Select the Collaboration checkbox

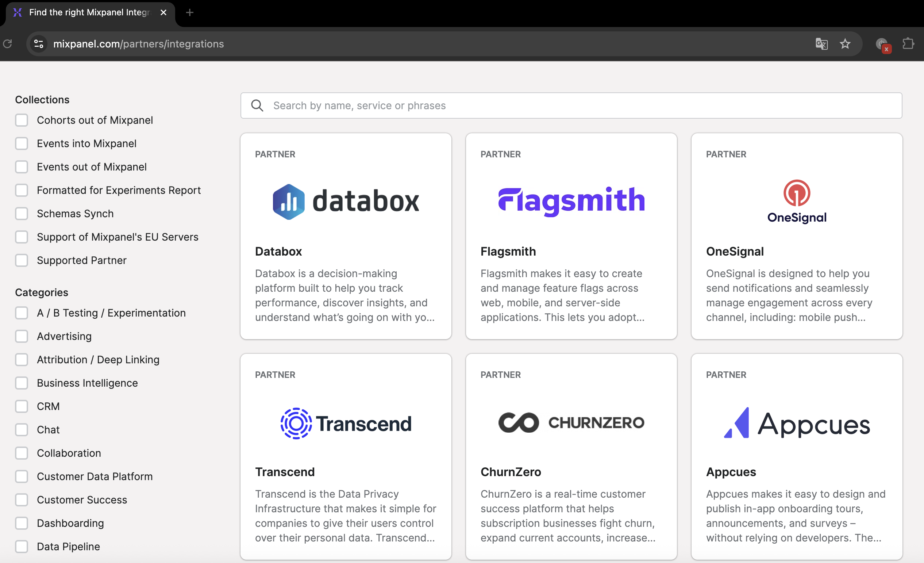[x=22, y=453]
